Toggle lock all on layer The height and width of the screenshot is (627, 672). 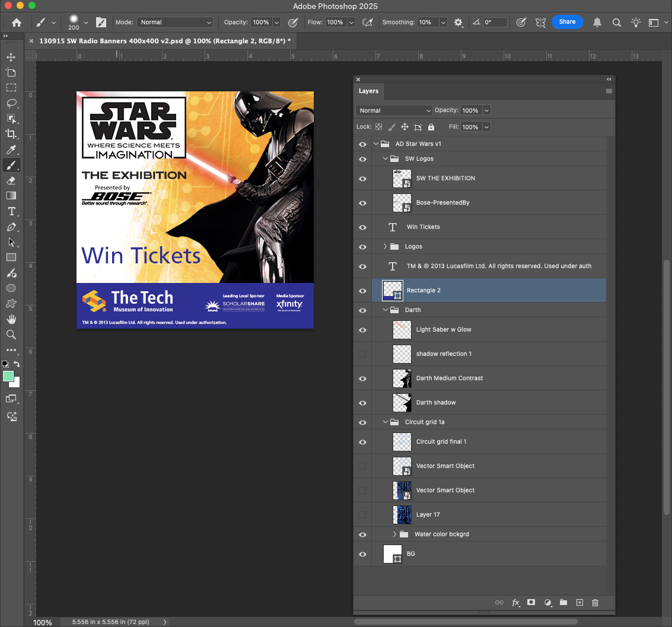pos(431,127)
